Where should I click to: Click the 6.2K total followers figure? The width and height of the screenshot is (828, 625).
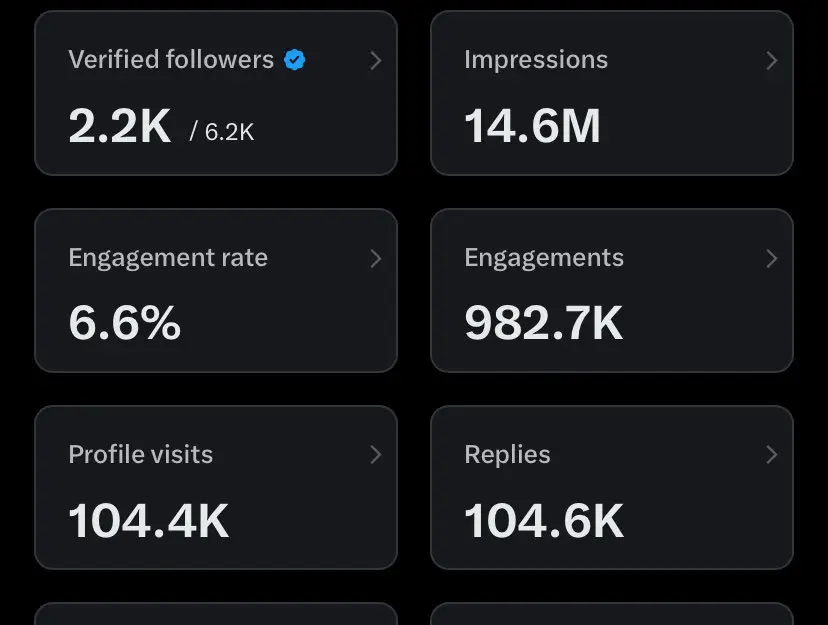tap(229, 131)
